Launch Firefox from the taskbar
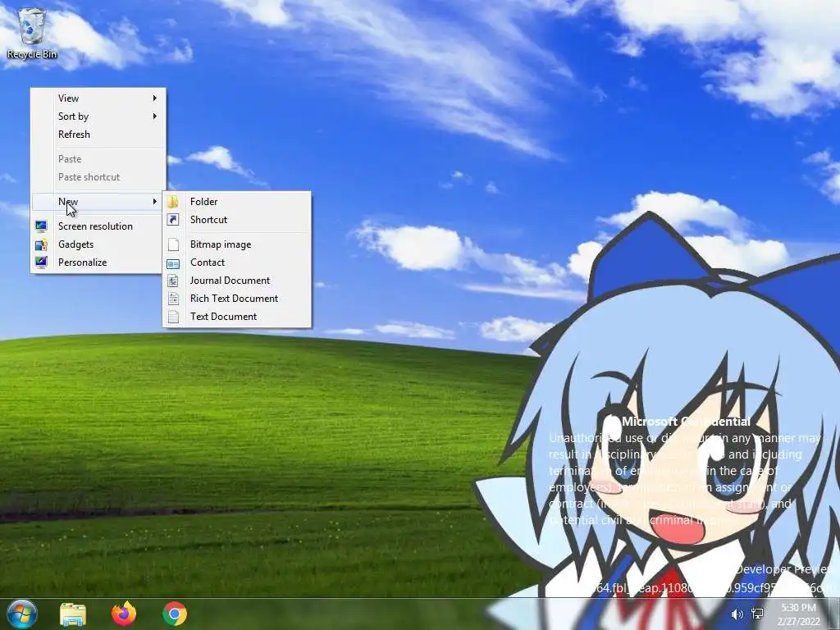840x630 pixels. tap(124, 614)
